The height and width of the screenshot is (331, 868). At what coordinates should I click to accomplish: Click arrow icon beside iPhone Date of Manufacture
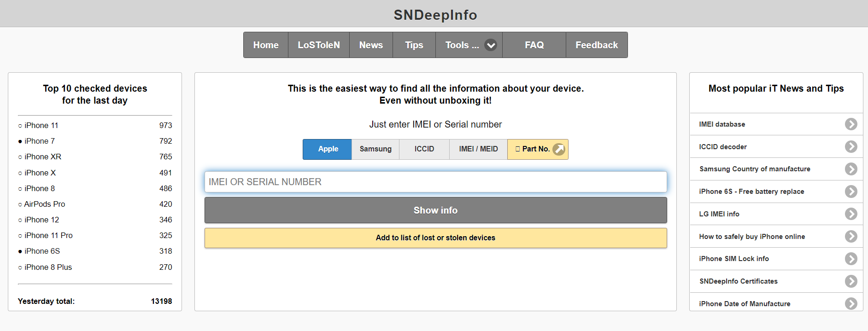(851, 303)
